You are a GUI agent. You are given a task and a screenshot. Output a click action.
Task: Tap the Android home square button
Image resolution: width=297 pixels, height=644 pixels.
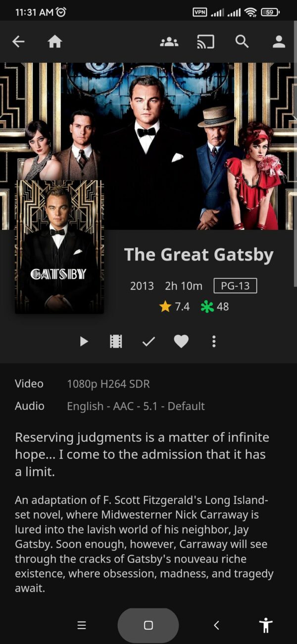(x=148, y=625)
